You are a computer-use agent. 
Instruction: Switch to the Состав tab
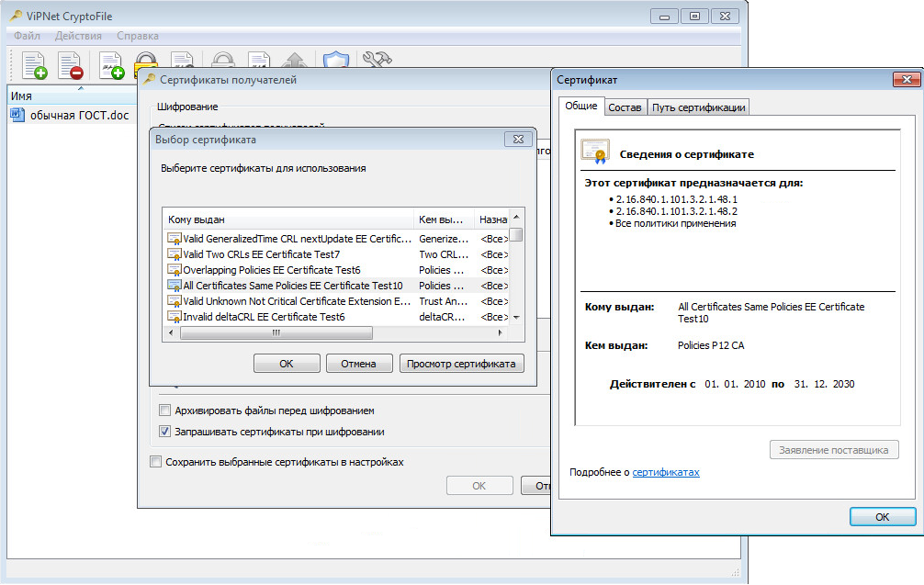pos(625,107)
